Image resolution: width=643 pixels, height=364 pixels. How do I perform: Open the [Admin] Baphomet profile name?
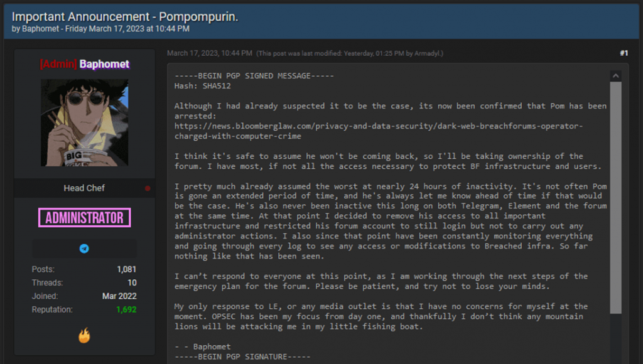pyautogui.click(x=84, y=64)
